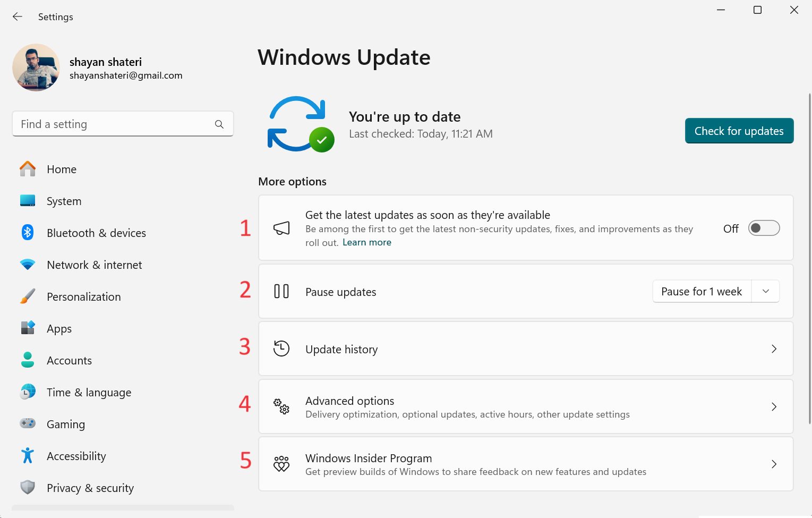Click the 'More options' section heading

pyautogui.click(x=292, y=181)
